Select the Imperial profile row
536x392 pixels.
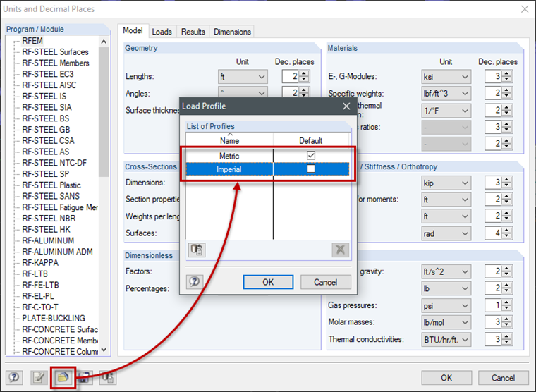click(267, 169)
